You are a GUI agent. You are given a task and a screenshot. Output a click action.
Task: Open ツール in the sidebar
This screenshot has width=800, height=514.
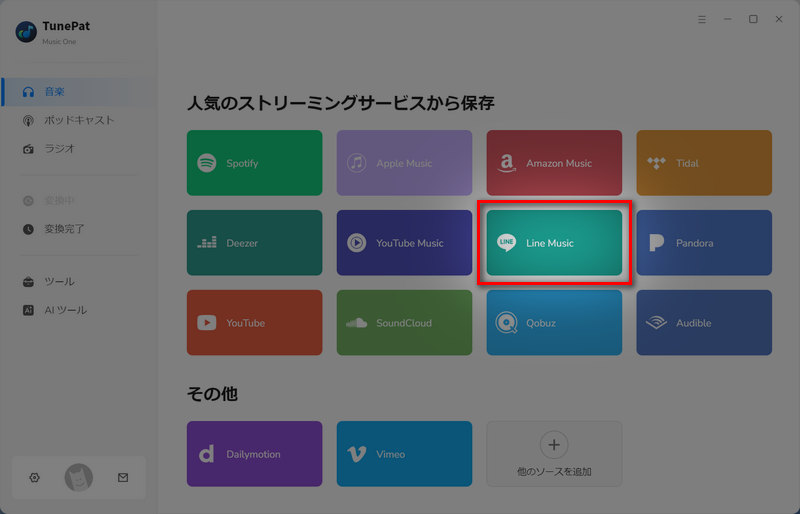click(79, 282)
